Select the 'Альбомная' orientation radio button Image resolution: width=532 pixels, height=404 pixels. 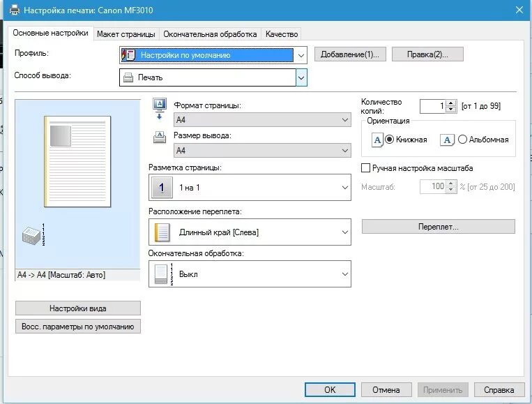[462, 140]
